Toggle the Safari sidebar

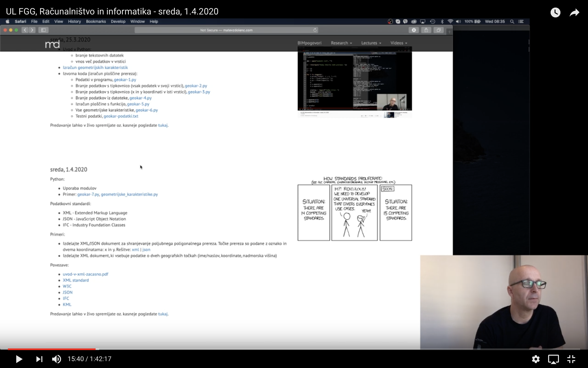tap(43, 30)
